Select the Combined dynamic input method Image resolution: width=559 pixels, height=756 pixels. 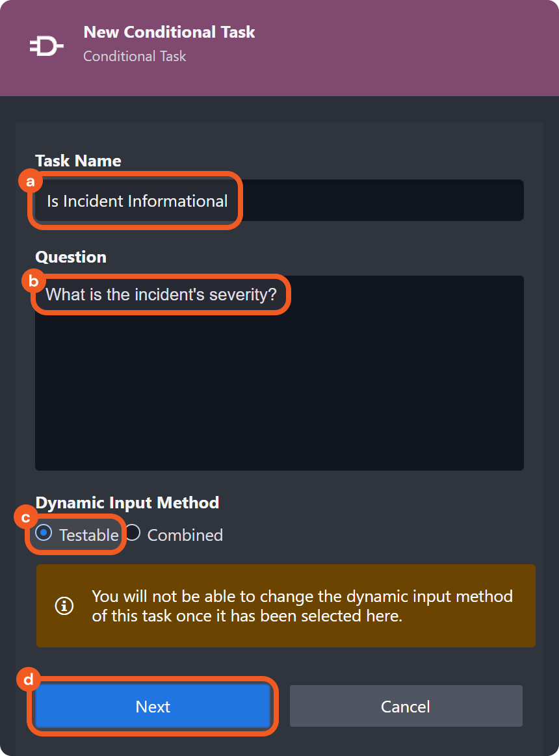(132, 532)
